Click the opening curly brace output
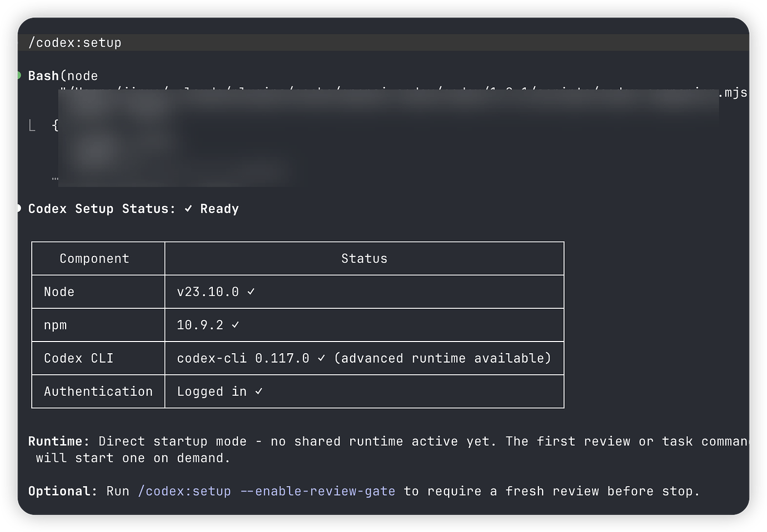 coord(55,126)
